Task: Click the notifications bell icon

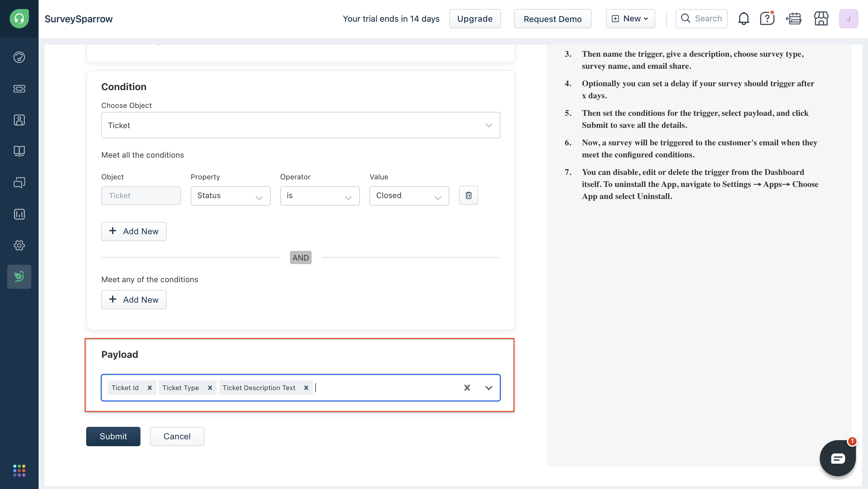Action: [743, 18]
